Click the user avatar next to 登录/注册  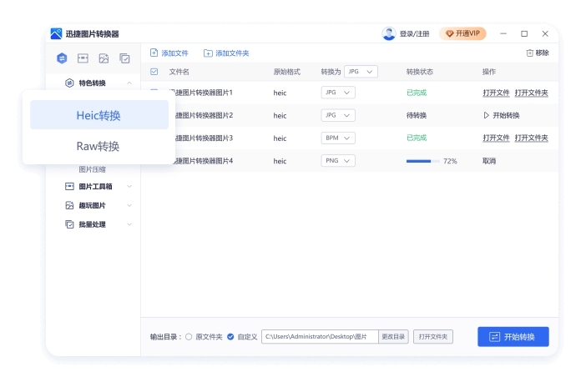coord(388,34)
